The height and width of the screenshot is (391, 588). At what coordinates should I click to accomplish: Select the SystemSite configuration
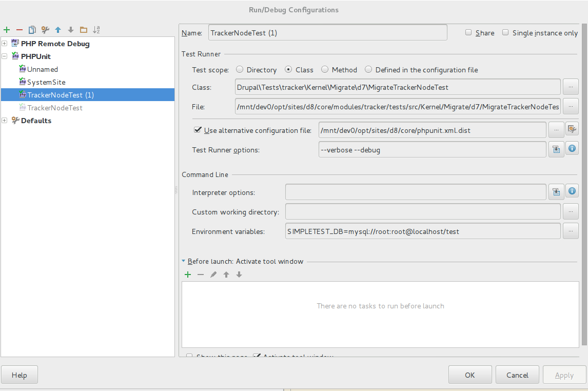pos(46,82)
